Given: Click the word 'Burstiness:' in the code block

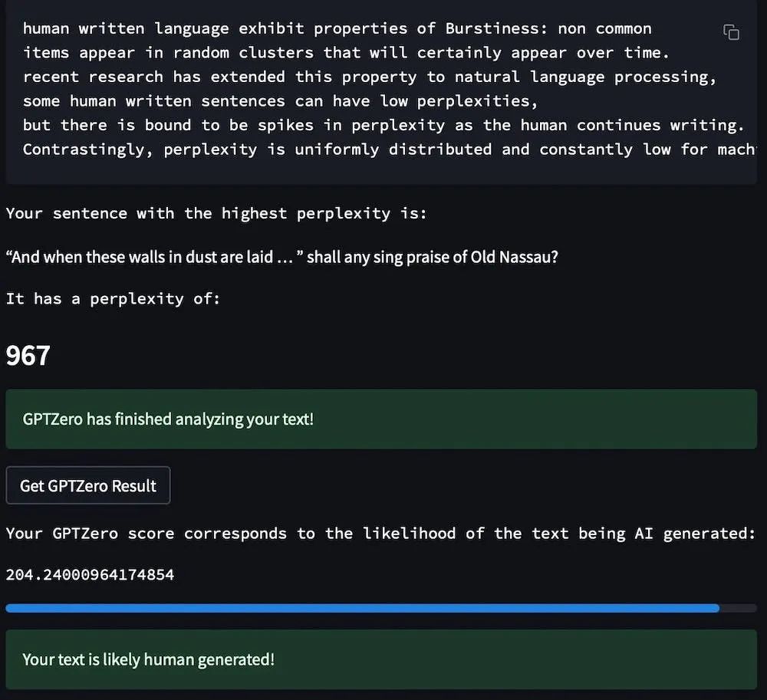Looking at the screenshot, I should click(496, 29).
